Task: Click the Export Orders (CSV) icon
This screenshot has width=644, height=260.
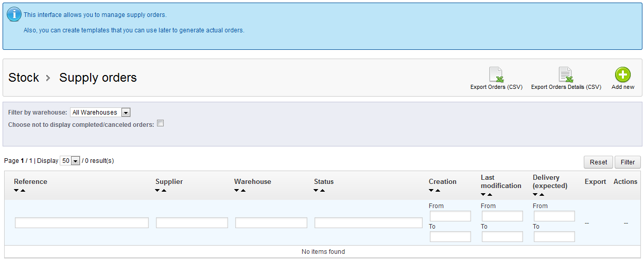Action: click(x=496, y=75)
